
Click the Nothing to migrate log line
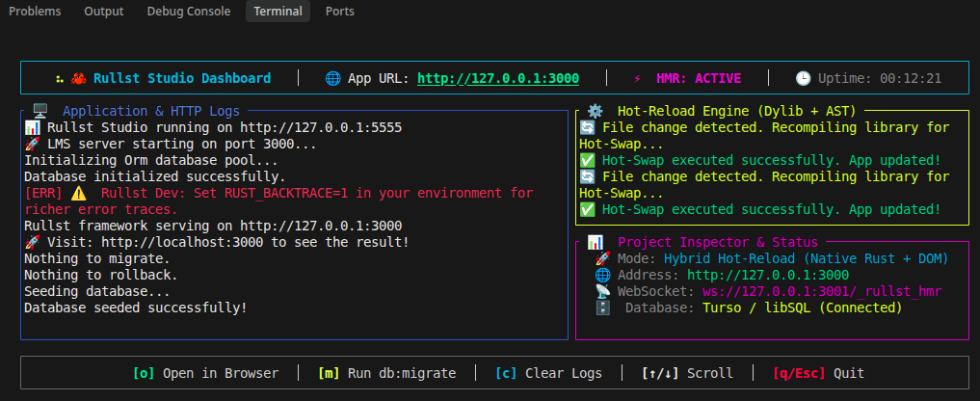tap(97, 257)
